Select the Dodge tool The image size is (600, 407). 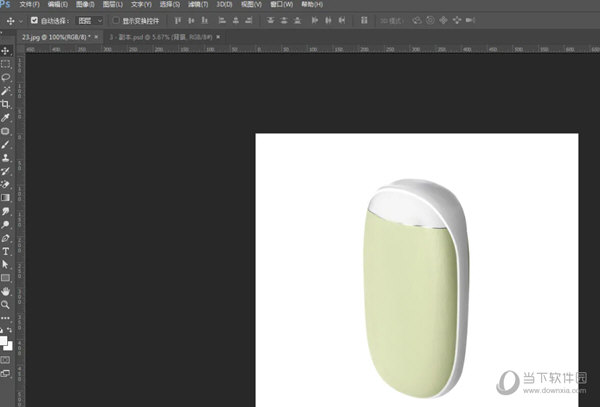tap(5, 225)
